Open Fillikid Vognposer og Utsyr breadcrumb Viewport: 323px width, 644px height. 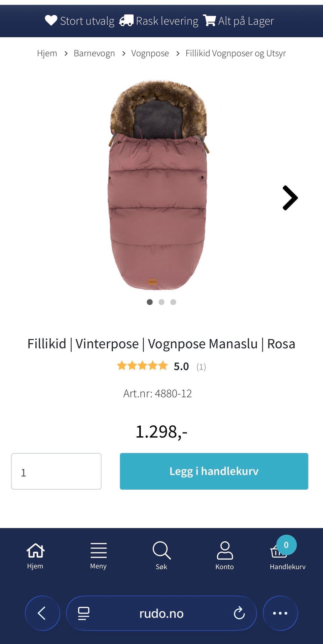coord(236,53)
